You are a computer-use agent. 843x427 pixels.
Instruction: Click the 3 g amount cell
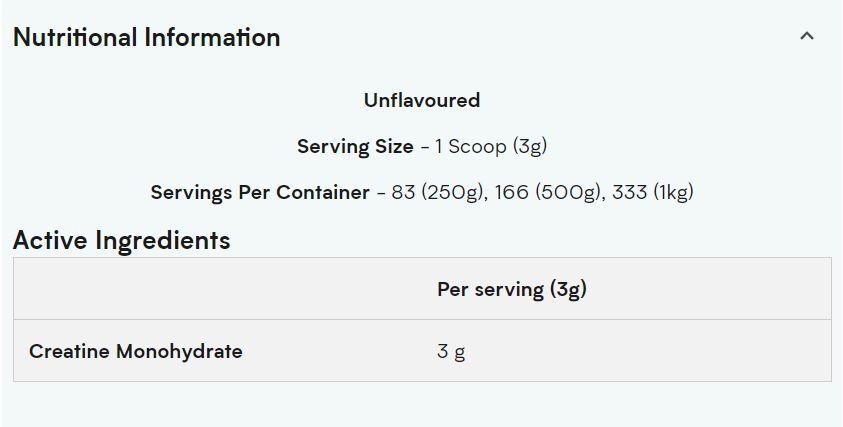451,351
